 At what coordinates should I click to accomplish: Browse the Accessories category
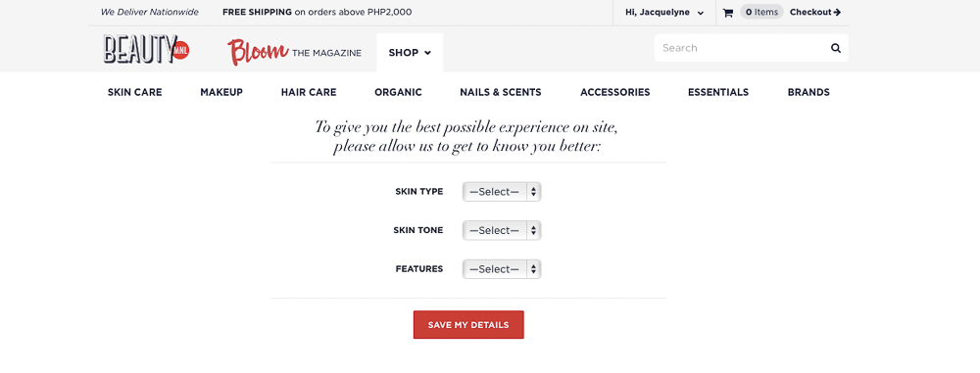(615, 92)
